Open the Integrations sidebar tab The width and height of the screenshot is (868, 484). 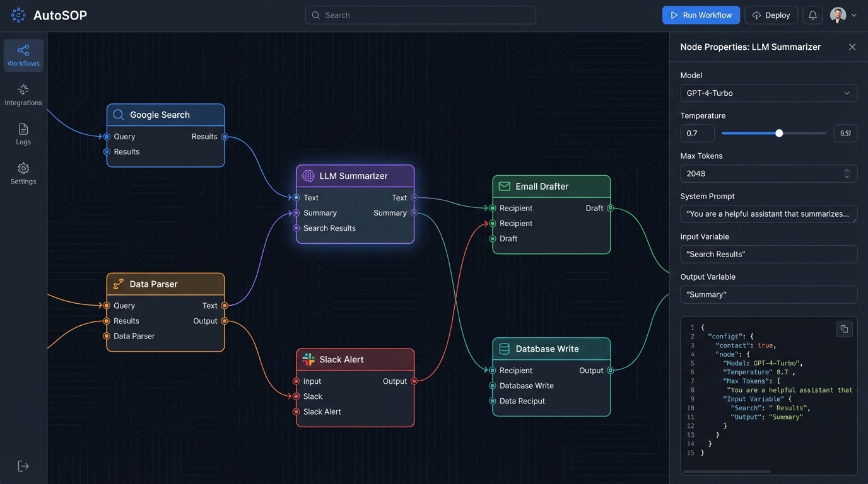click(x=23, y=95)
